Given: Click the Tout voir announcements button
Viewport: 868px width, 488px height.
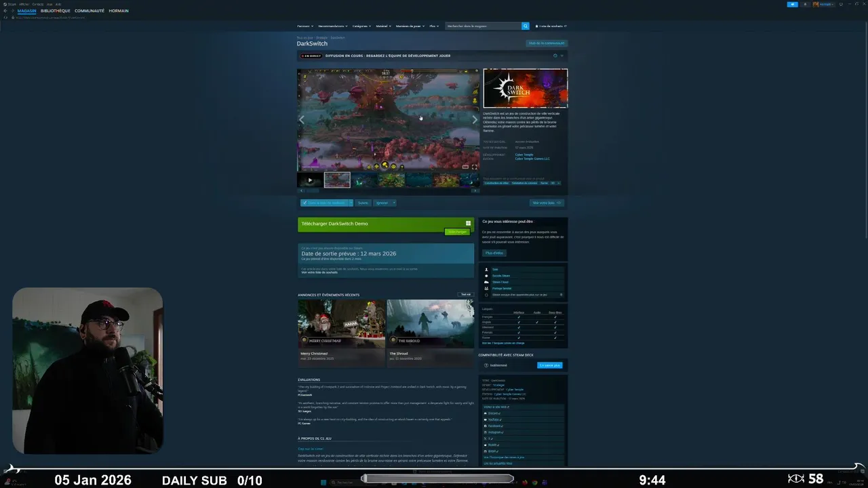Looking at the screenshot, I should [465, 295].
